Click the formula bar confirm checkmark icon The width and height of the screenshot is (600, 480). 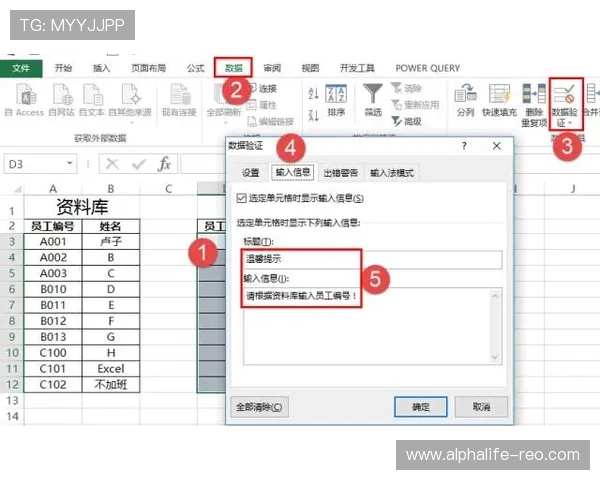pos(139,164)
